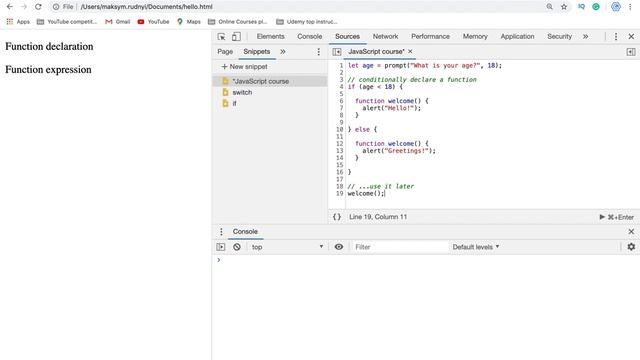Toggle the navigator sidebar icon
The height and width of the screenshot is (360, 640).
[337, 52]
